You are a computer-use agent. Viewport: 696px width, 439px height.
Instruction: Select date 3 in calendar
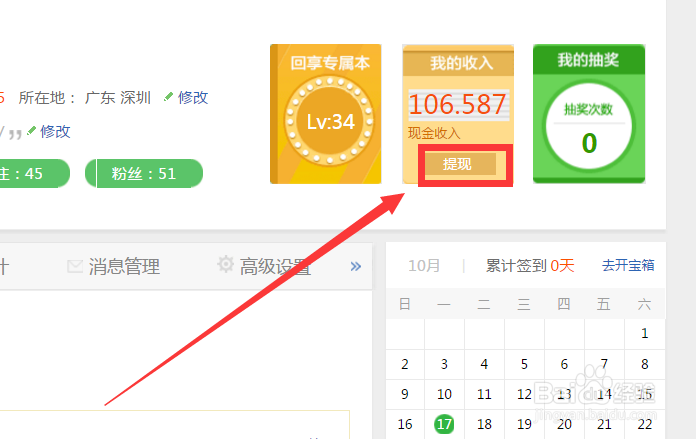click(444, 364)
